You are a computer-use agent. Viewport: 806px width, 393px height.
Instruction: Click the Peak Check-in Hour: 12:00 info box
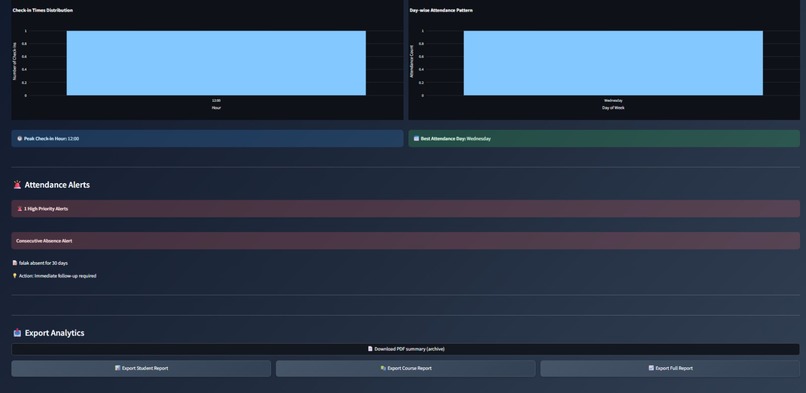tap(207, 139)
